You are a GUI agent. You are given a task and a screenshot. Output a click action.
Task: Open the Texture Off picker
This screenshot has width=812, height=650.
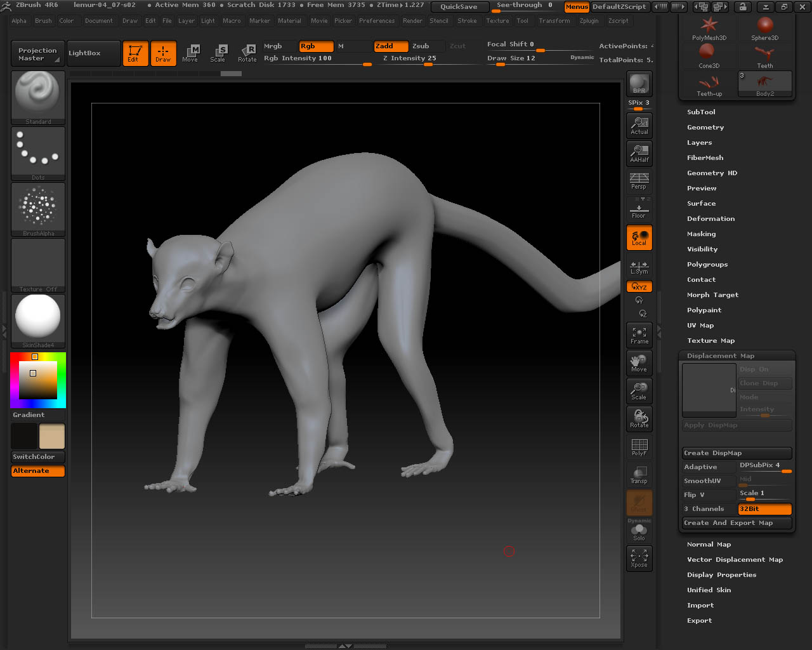point(38,265)
